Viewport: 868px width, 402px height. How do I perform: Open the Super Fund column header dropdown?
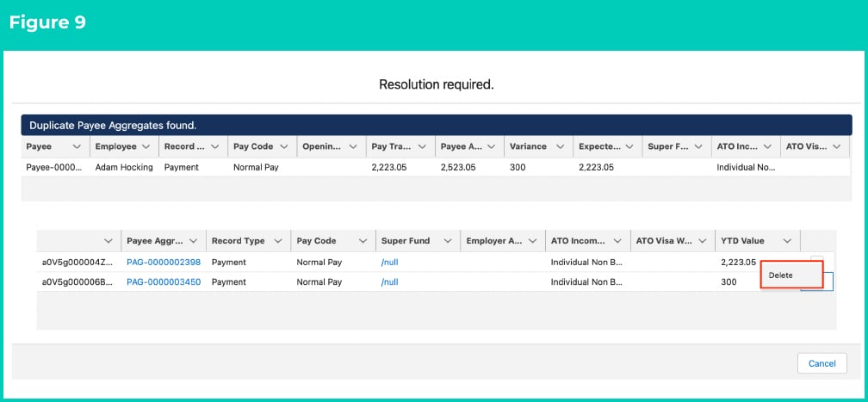(x=447, y=241)
